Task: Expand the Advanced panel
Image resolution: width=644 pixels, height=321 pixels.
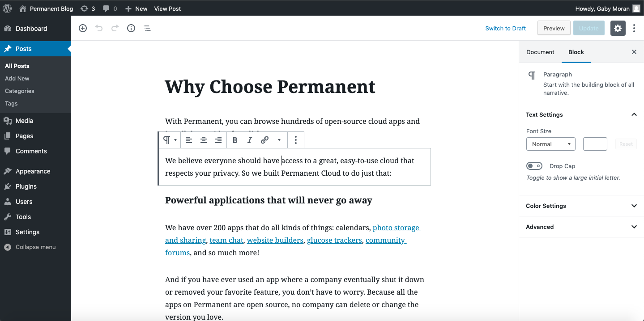Action: 581,227
